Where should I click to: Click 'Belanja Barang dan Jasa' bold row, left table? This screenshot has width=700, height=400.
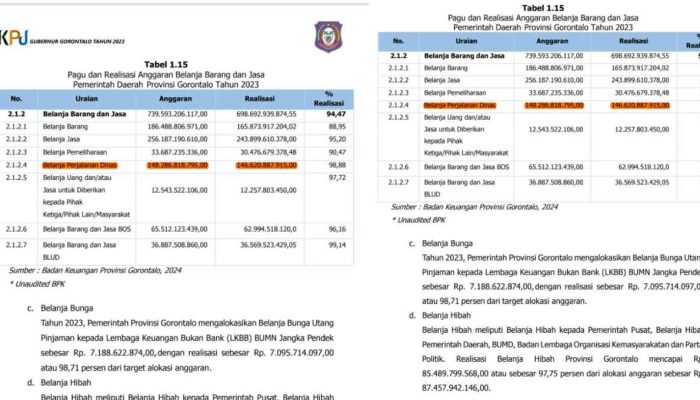tap(84, 114)
